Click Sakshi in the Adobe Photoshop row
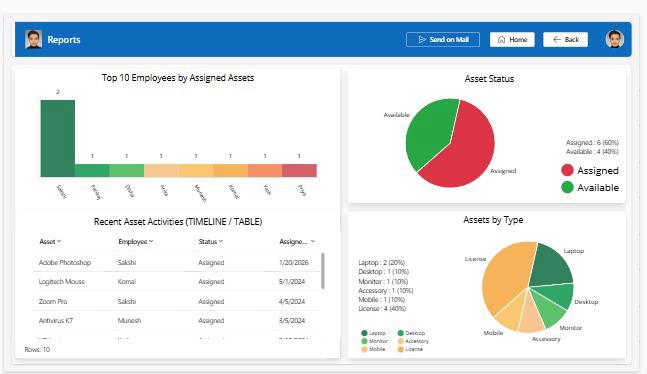647x374 pixels. [x=127, y=263]
